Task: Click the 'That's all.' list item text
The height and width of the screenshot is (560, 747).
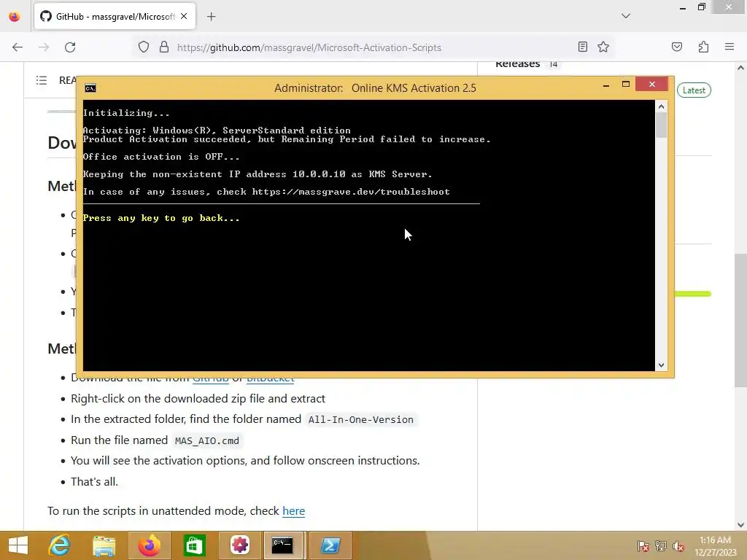Action: [94, 482]
